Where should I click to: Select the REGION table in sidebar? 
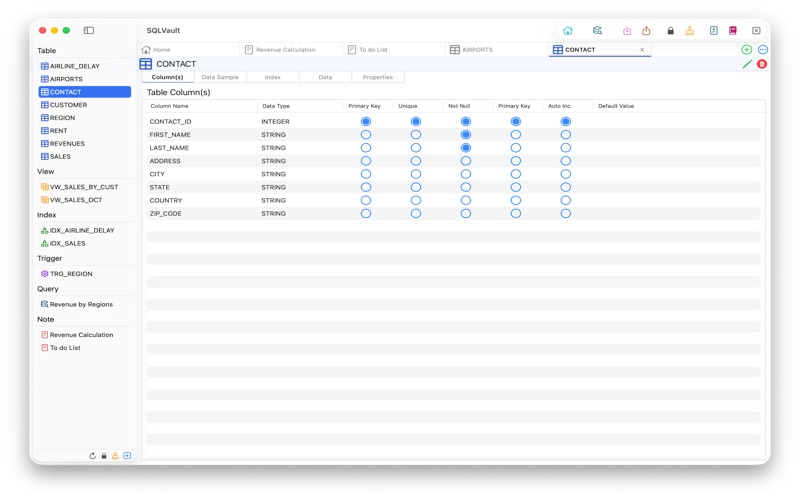coord(84,118)
